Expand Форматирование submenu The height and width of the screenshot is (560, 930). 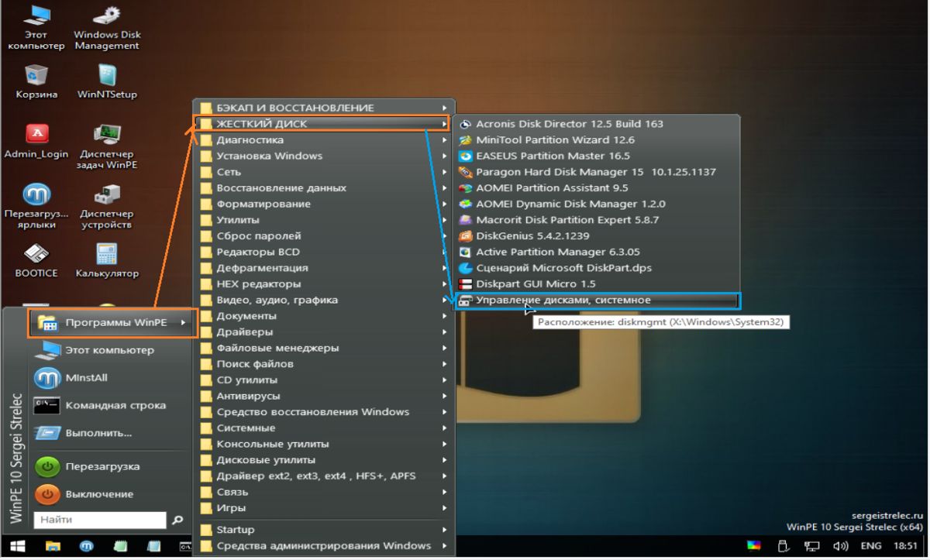(322, 204)
